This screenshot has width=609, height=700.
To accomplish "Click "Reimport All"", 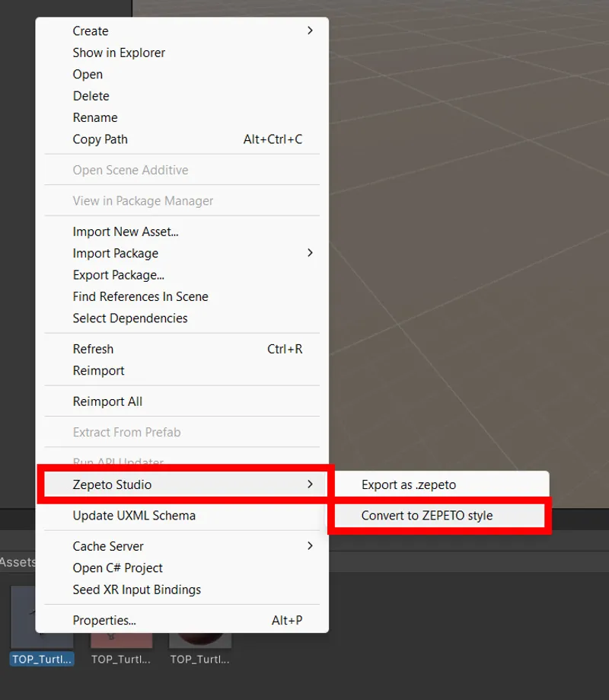I will tap(107, 401).
